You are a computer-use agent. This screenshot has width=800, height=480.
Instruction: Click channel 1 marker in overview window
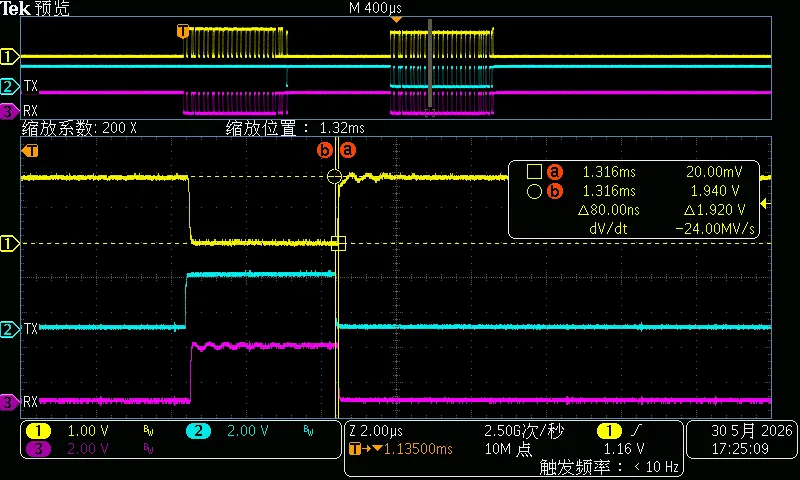coord(9,56)
